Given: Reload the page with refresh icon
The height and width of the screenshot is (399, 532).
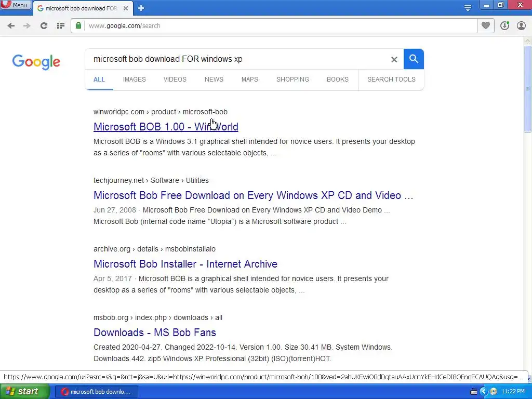Looking at the screenshot, I should point(44,26).
